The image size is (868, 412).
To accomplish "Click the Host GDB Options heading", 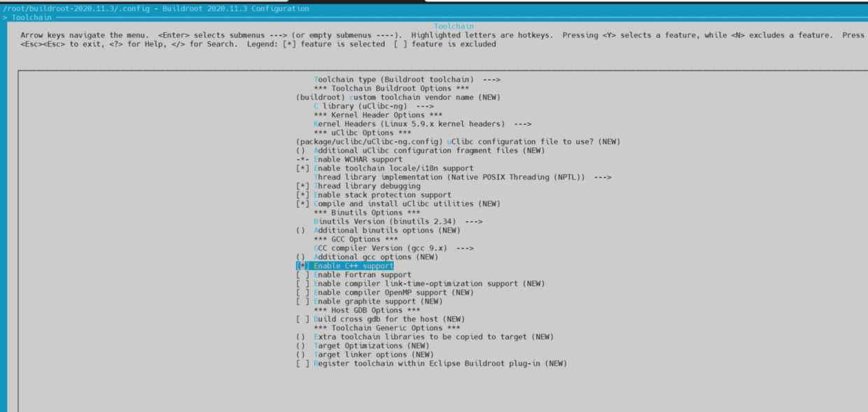I will 367,310.
